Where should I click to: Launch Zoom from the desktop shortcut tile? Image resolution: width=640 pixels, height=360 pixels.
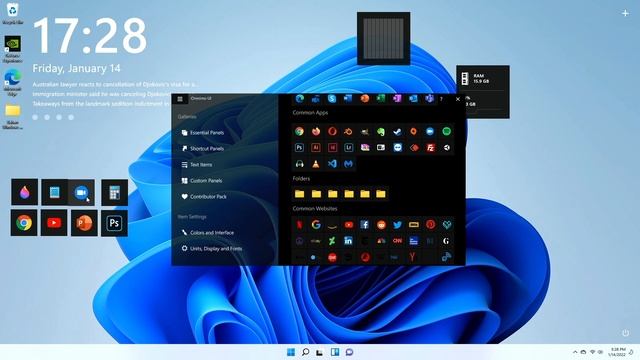point(82,192)
